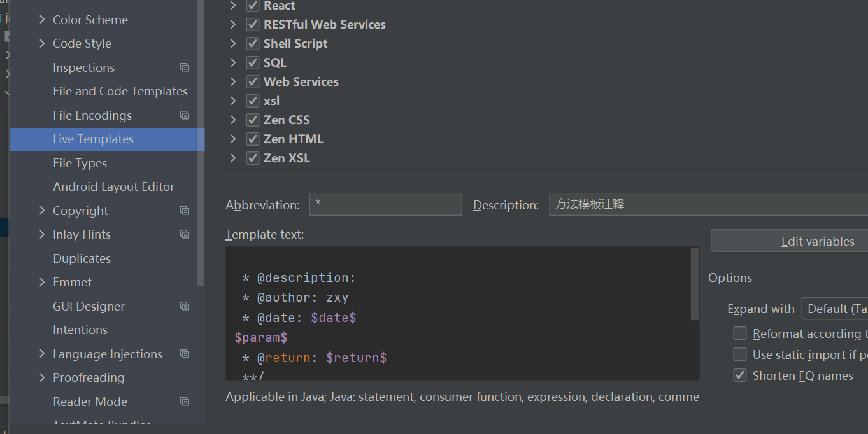Viewport: 868px width, 434px height.
Task: Click the Template text editor scrollbar
Action: click(x=695, y=284)
